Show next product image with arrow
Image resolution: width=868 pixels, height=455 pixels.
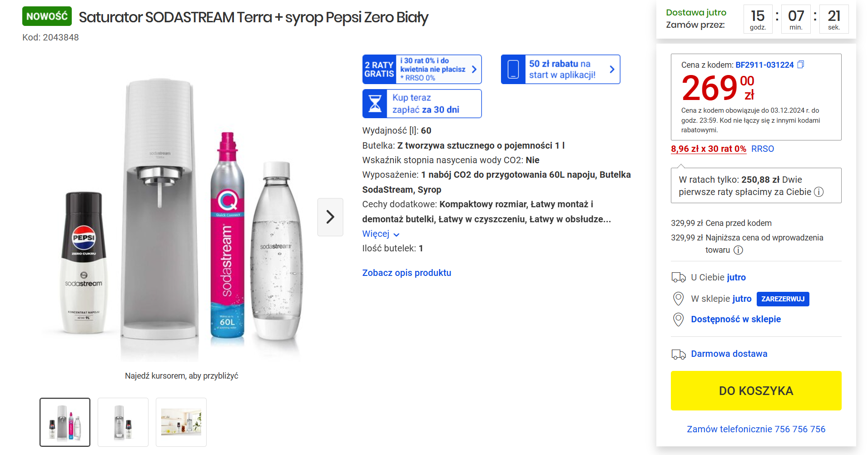pyautogui.click(x=330, y=217)
